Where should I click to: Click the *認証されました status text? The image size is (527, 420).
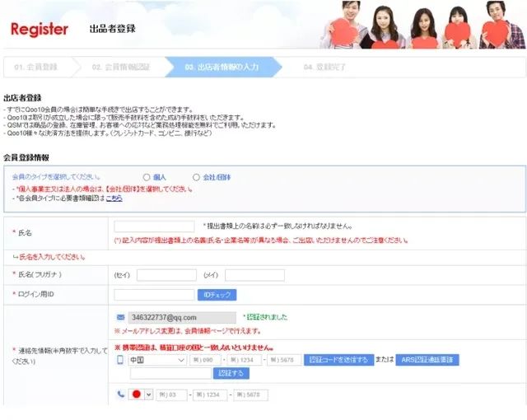pos(265,317)
